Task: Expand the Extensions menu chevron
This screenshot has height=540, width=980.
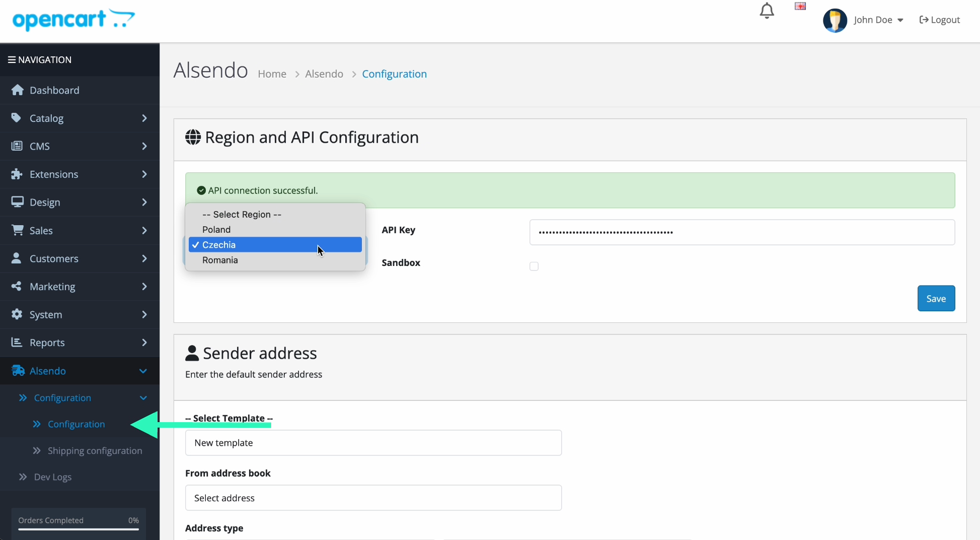Action: pos(144,174)
